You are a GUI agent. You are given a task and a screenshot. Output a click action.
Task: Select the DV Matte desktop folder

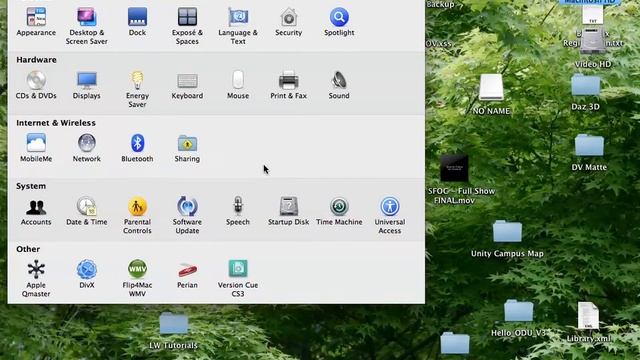(589, 145)
